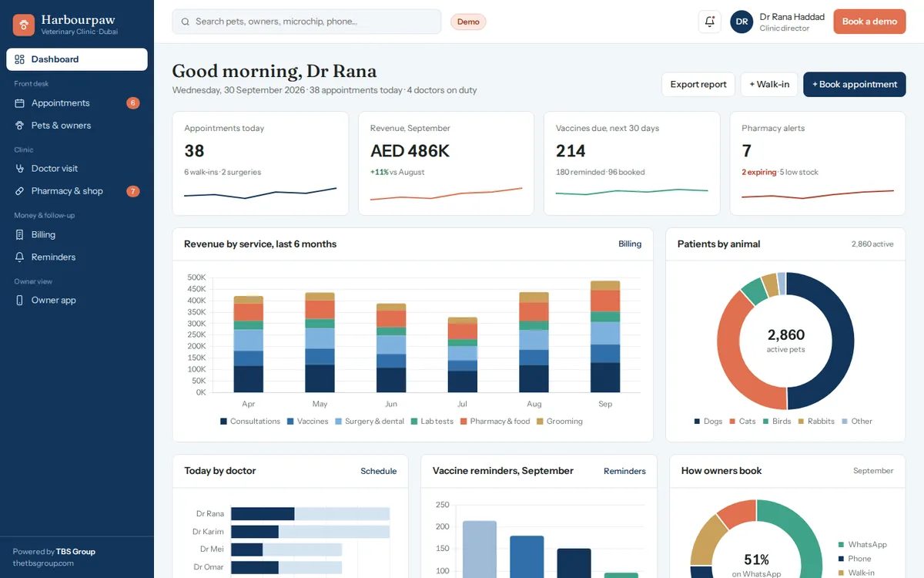
Task: Click the Billing receipt icon
Action: (x=20, y=235)
